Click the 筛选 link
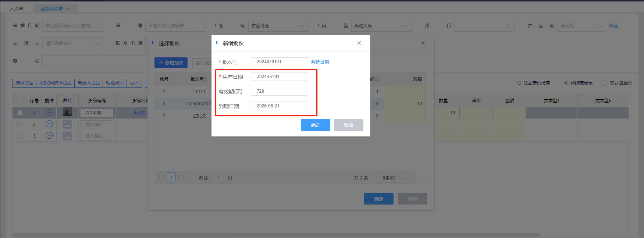644x238 pixels. pyautogui.click(x=613, y=26)
